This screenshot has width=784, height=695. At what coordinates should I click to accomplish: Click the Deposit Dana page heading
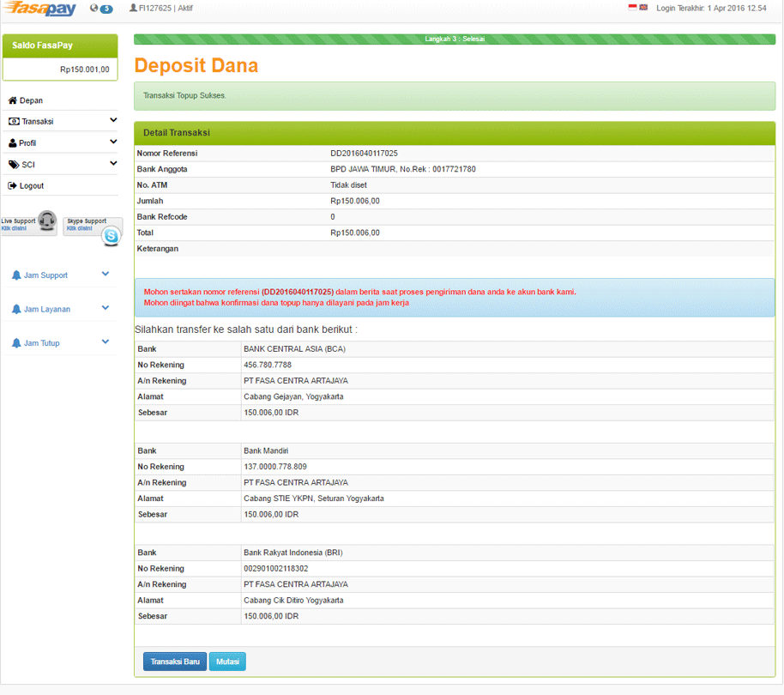point(196,65)
